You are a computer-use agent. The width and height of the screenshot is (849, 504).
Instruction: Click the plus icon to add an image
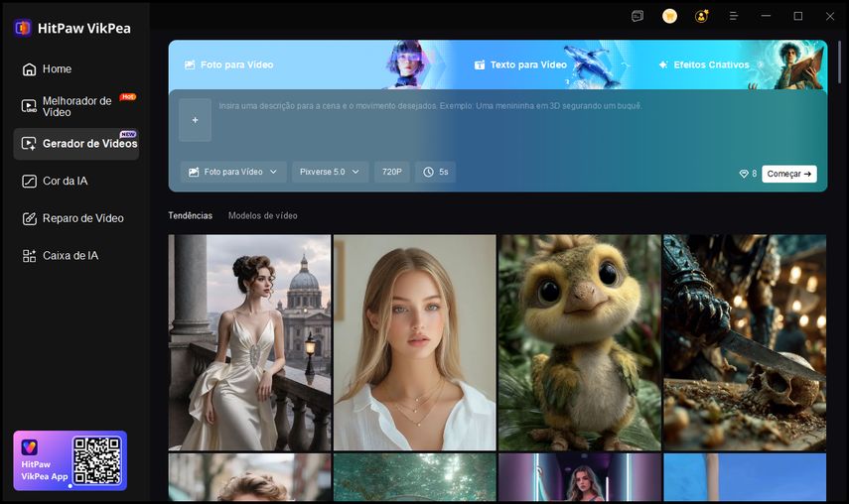(x=195, y=120)
